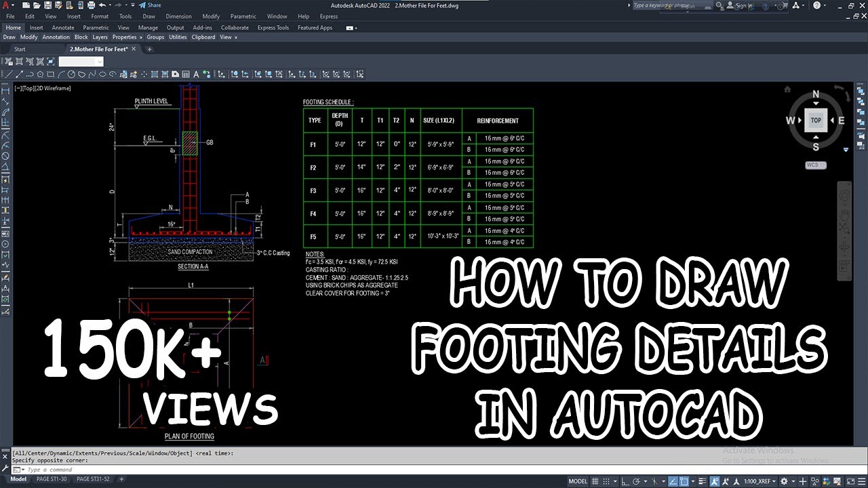Screen dimensions: 868x488
Task: Click the ViewCube home icon
Action: (787, 89)
